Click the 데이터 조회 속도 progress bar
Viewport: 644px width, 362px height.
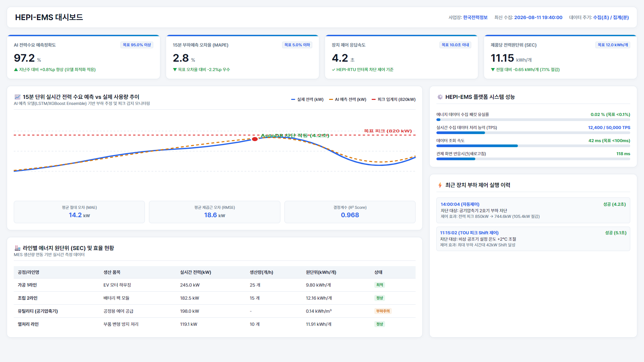(x=533, y=146)
